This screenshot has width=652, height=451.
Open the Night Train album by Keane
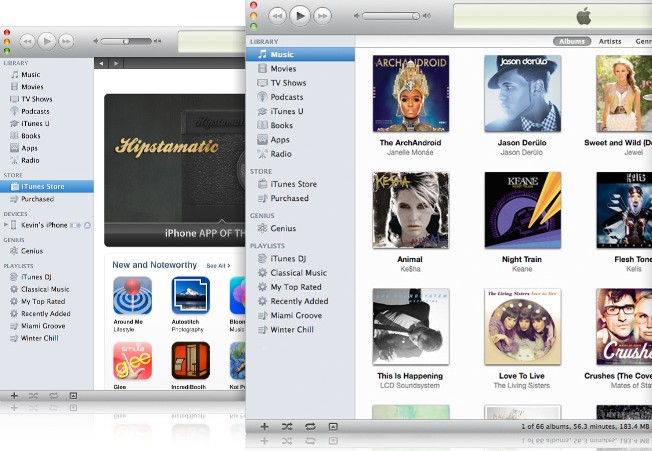coord(523,210)
